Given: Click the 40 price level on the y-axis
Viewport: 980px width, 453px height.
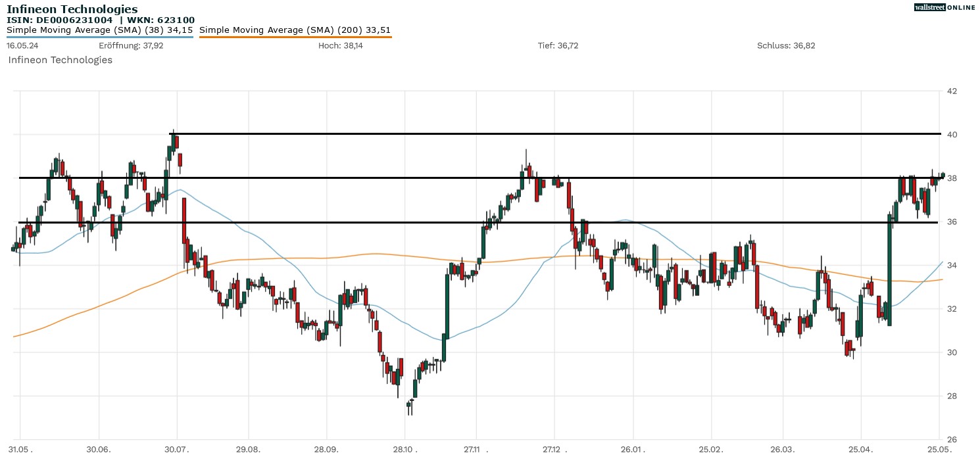Looking at the screenshot, I should click(x=952, y=135).
